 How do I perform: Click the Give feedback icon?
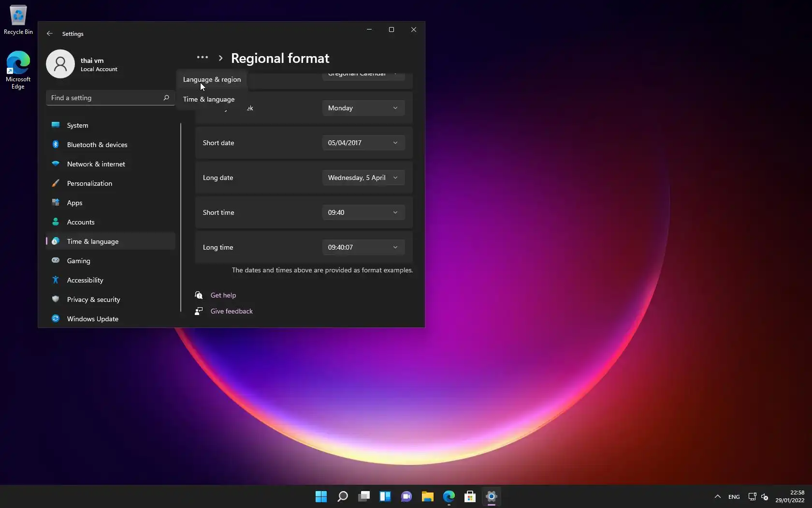(x=199, y=311)
